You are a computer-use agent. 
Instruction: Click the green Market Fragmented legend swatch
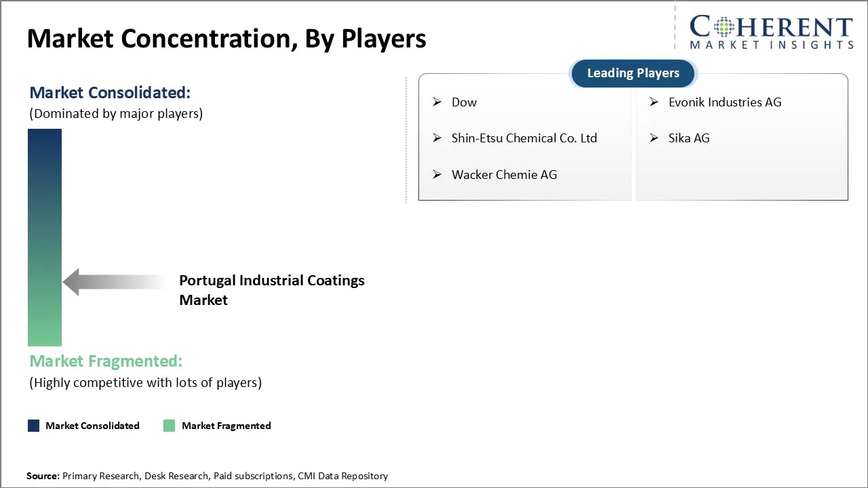click(x=170, y=426)
